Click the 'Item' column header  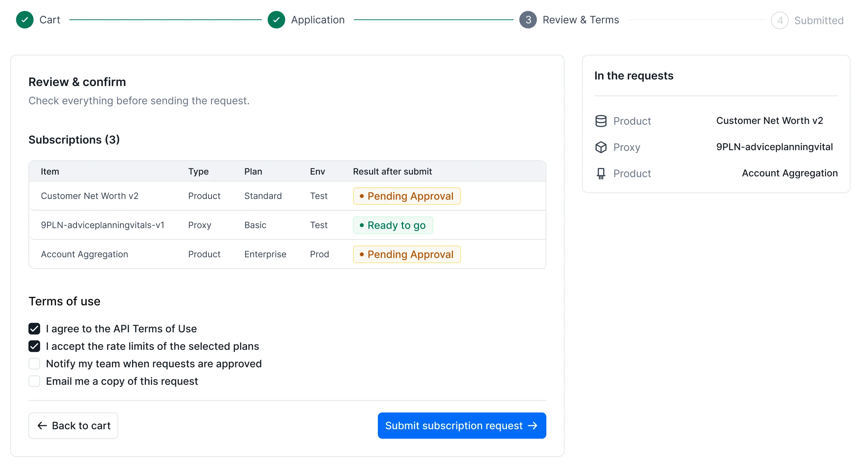click(x=50, y=172)
